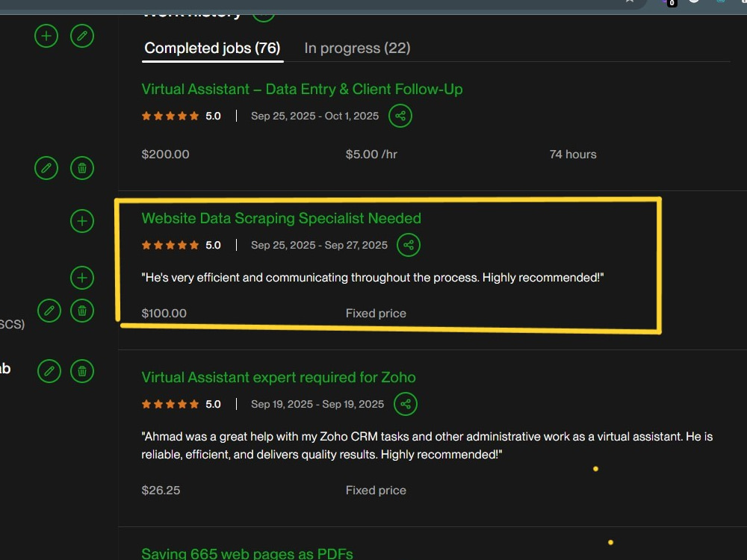Select the date range Sep 25, 2025 - Oct 1, 2025
This screenshot has height=560, width=747.
pyautogui.click(x=315, y=116)
